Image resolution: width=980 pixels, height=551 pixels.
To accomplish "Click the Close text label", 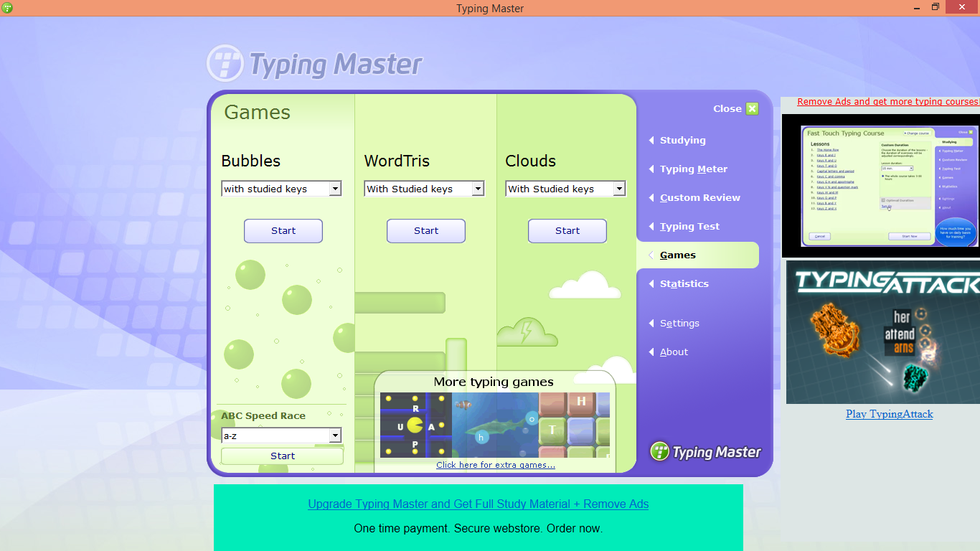I will point(727,109).
